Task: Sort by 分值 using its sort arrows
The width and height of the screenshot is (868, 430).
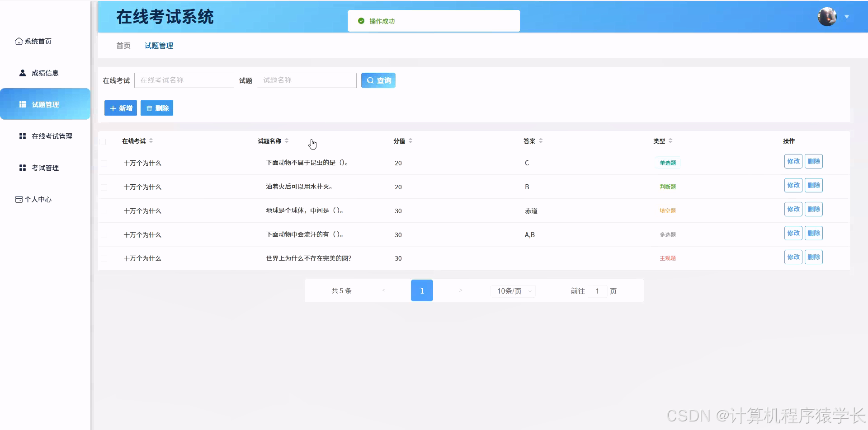Action: click(x=410, y=140)
